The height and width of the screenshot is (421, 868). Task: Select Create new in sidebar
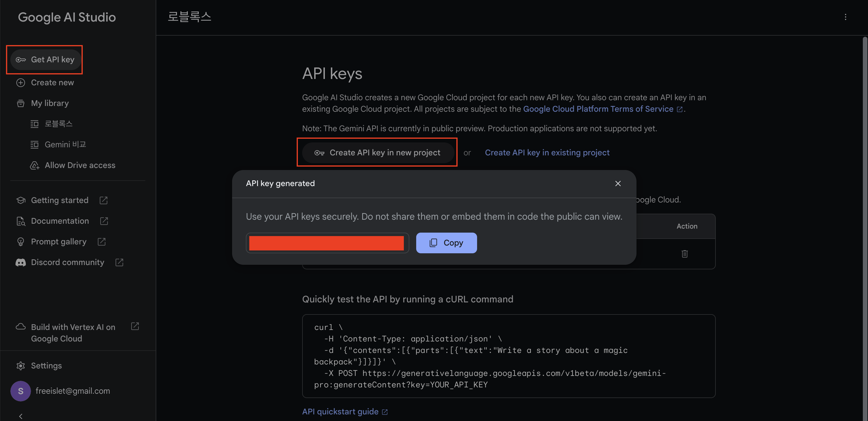point(52,82)
